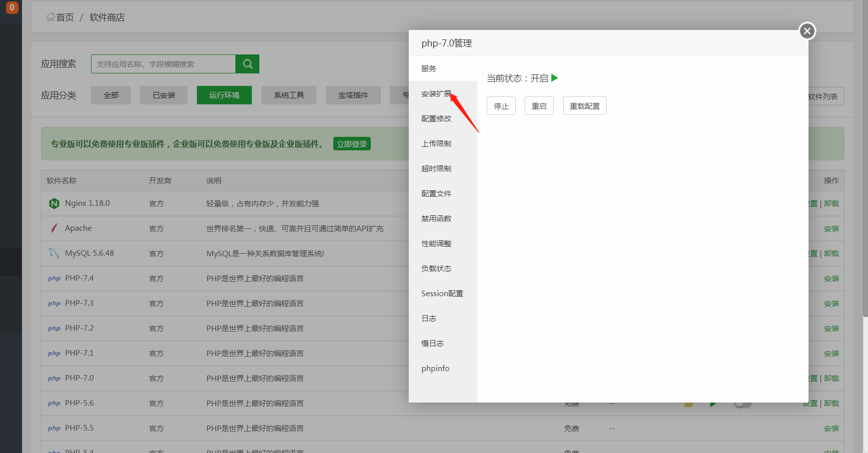Close the php-7.0 management dialog

(807, 31)
